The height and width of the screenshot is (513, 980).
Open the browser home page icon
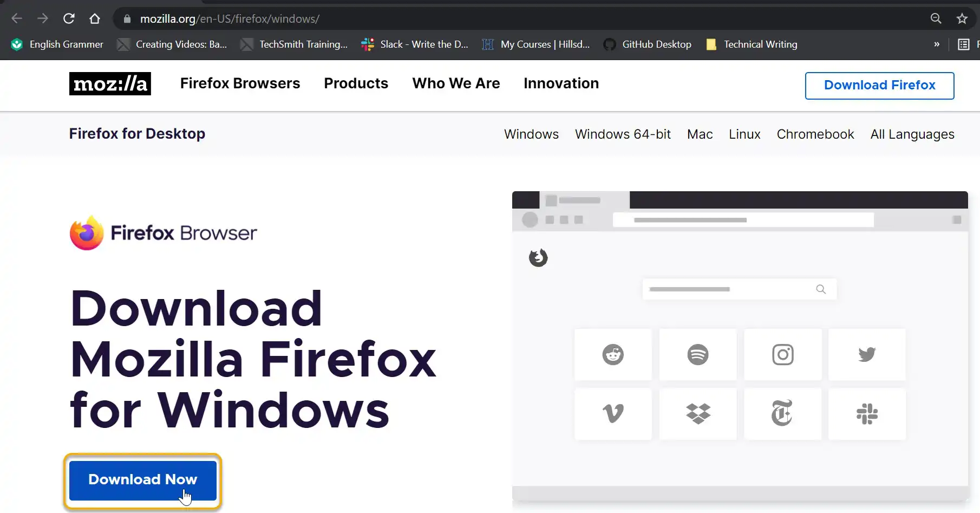point(95,18)
